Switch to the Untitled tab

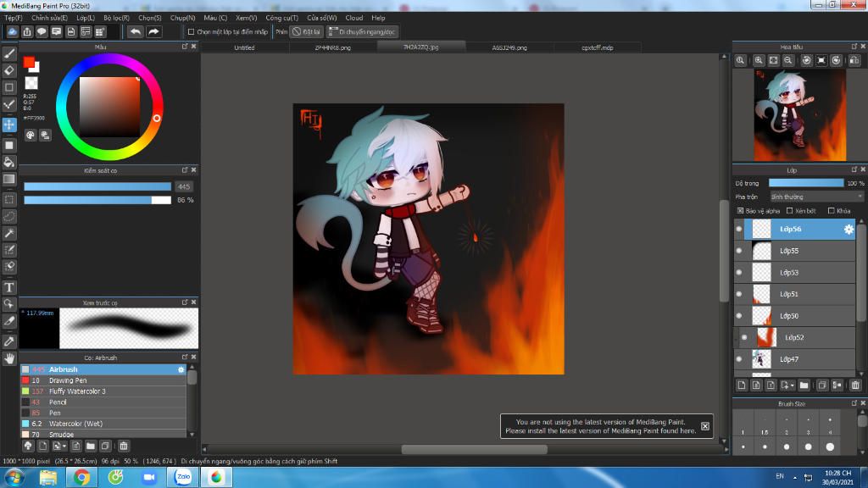click(244, 47)
